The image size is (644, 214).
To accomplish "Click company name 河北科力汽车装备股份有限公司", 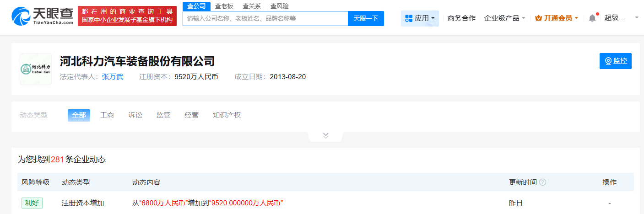I will point(137,61).
